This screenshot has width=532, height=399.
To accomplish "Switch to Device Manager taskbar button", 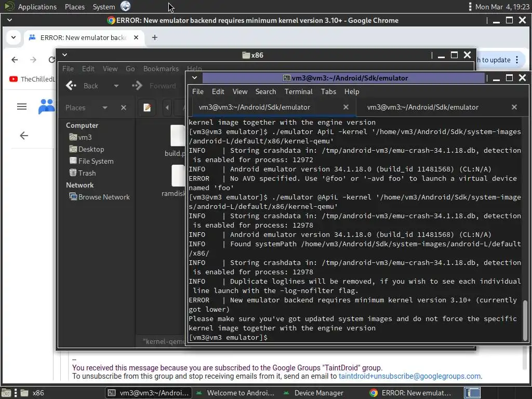I will pos(314,393).
